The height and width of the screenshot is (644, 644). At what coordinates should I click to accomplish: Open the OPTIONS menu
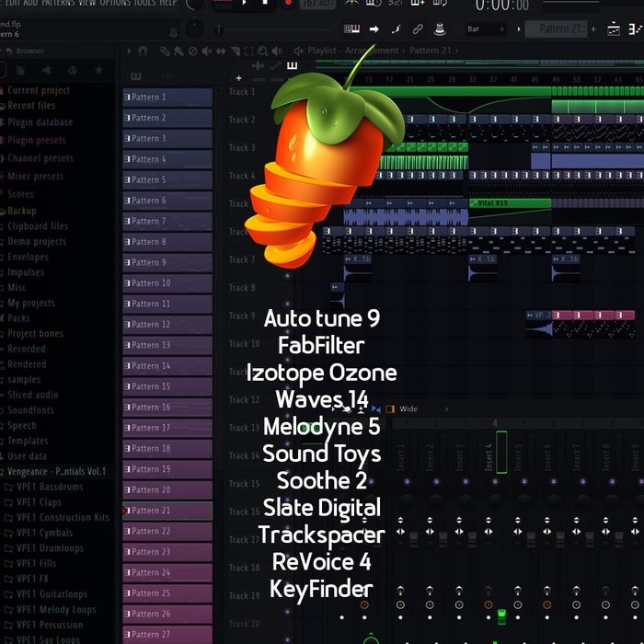(115, 3)
